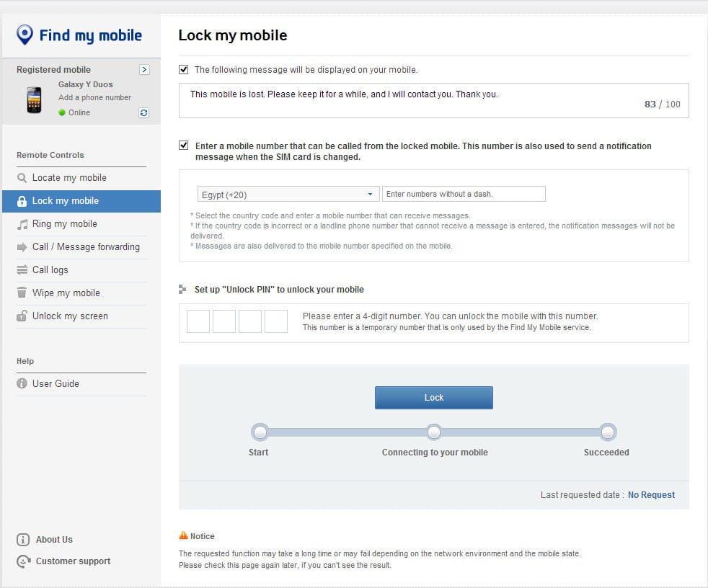The height and width of the screenshot is (588, 708).
Task: Open Call logs in Remote Controls menu
Action: [50, 270]
